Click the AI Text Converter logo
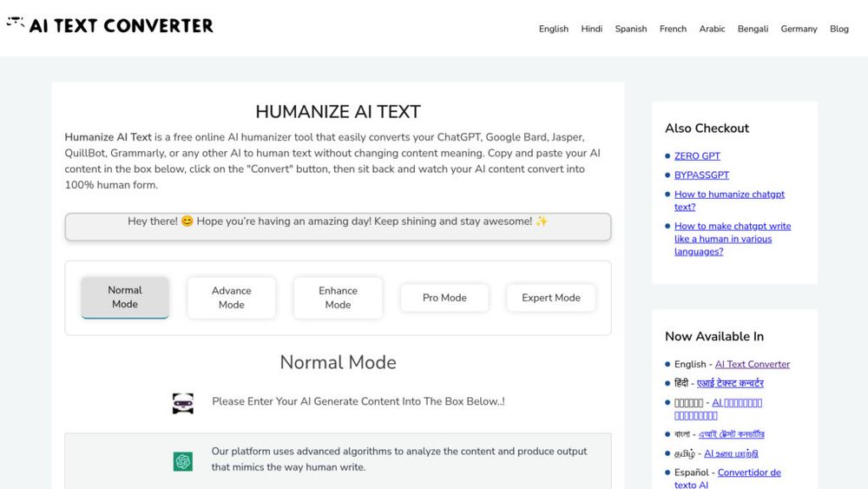The height and width of the screenshot is (489, 868). [x=109, y=25]
